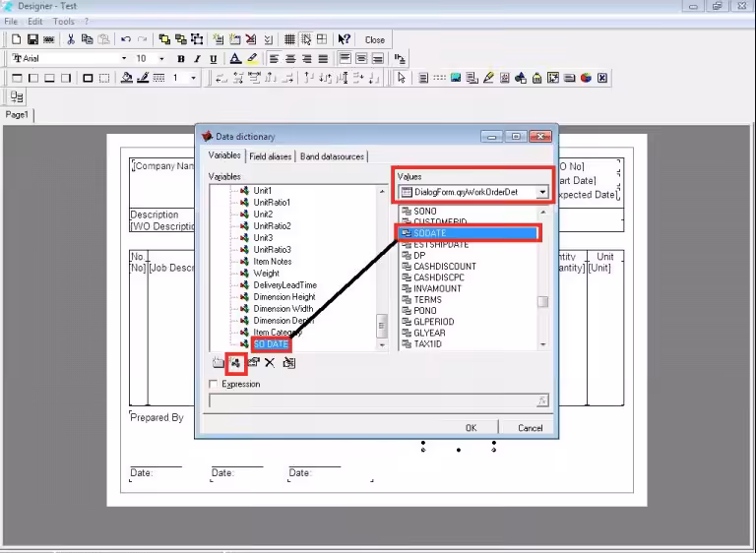Select the DeliveryLeadTime variable

pos(284,285)
